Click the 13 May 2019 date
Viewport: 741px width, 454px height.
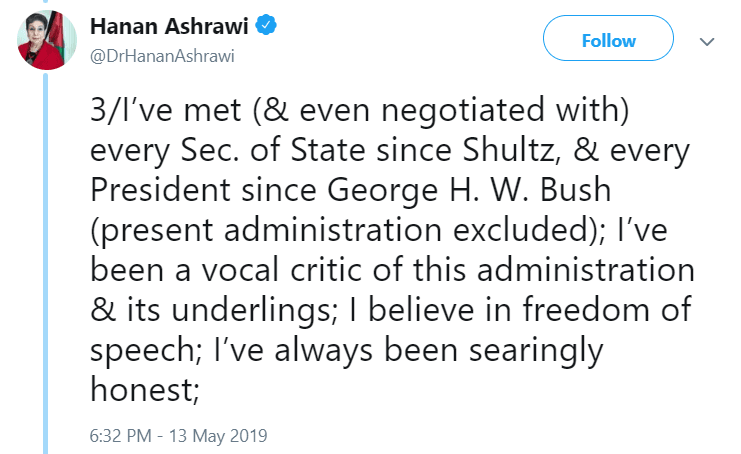pyautogui.click(x=218, y=436)
